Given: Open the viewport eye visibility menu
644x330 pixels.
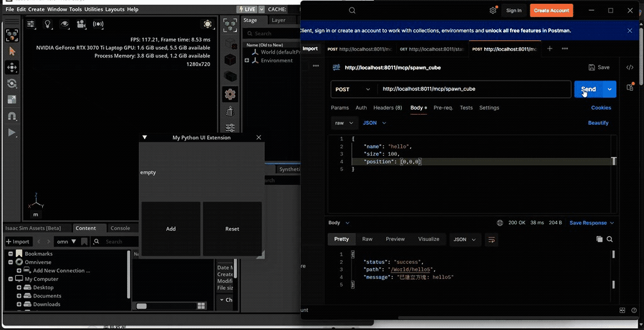Looking at the screenshot, I should pyautogui.click(x=65, y=24).
